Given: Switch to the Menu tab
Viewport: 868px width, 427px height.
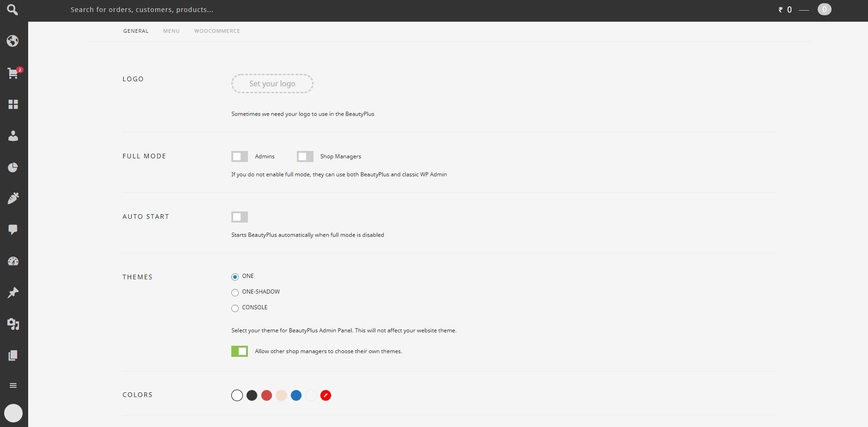Looking at the screenshot, I should coord(171,31).
